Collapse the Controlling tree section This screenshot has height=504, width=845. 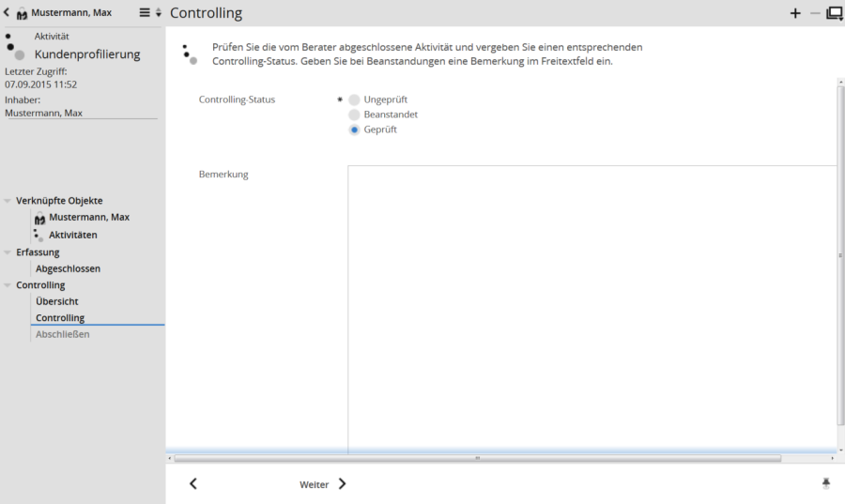tap(8, 285)
